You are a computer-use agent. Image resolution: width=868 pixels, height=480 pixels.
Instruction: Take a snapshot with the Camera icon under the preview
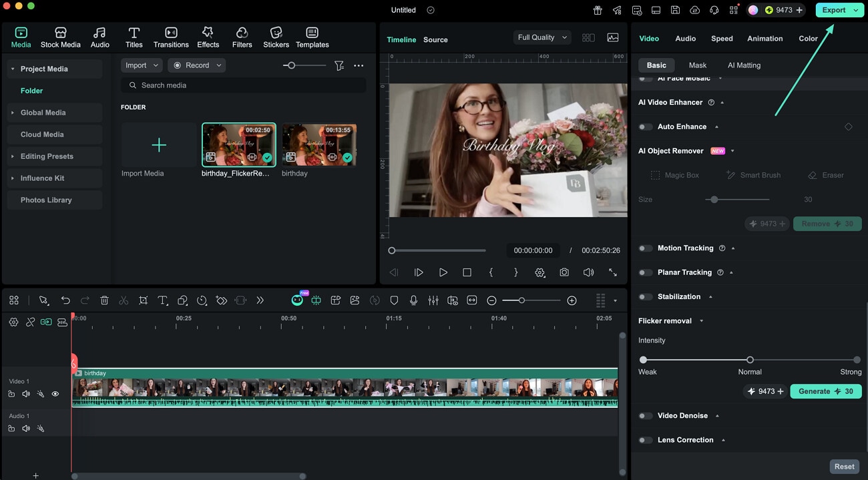[x=564, y=272]
